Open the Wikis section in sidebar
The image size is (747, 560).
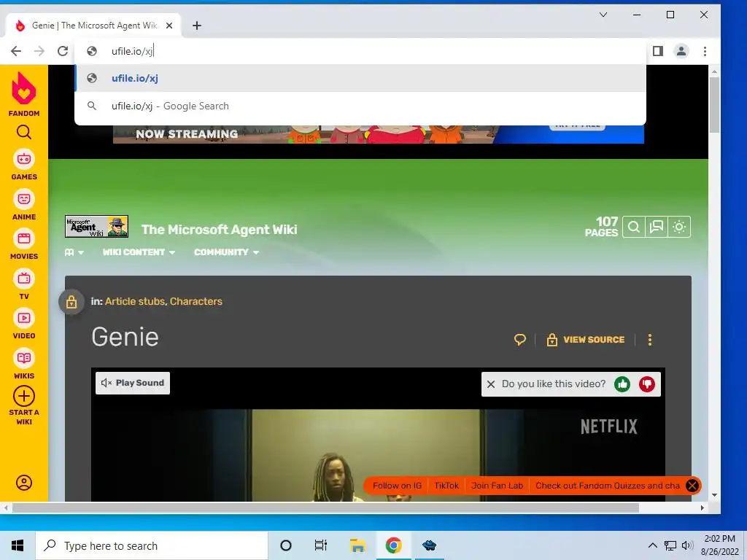(x=24, y=364)
